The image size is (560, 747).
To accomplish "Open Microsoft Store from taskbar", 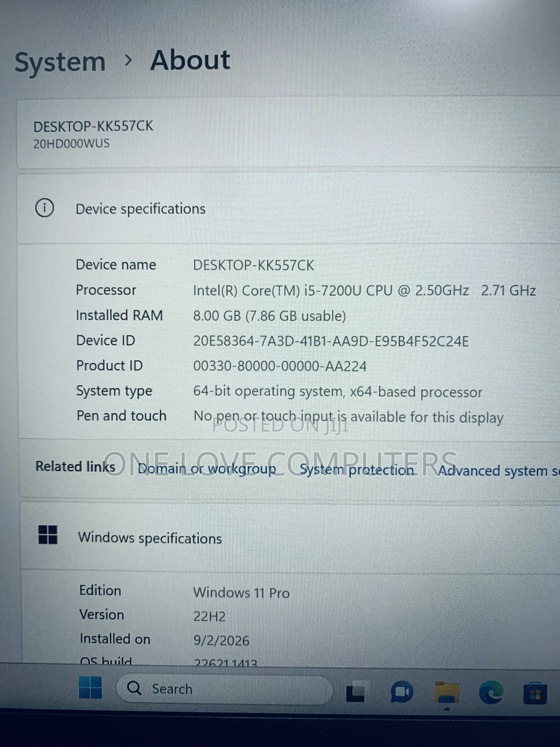I will [x=535, y=693].
